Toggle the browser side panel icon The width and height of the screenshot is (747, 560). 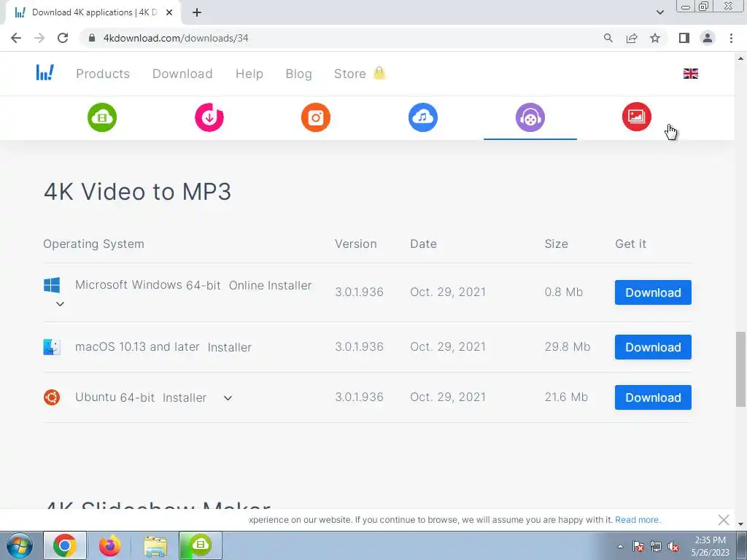point(684,38)
